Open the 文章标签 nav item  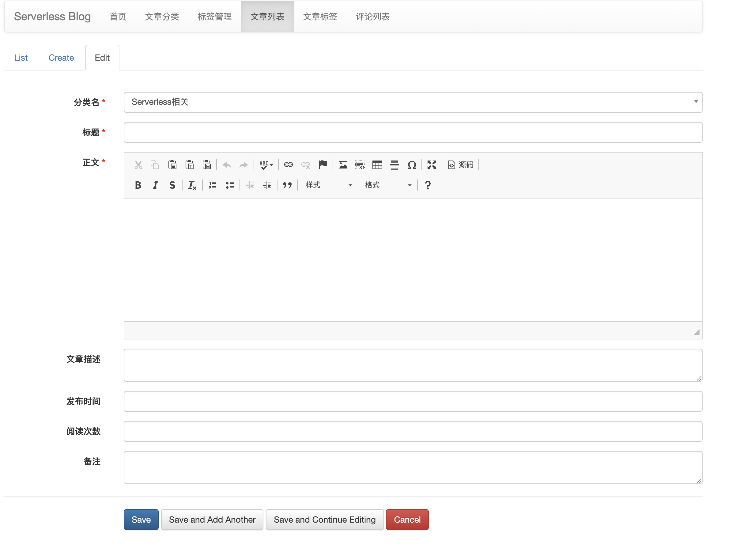(x=320, y=16)
